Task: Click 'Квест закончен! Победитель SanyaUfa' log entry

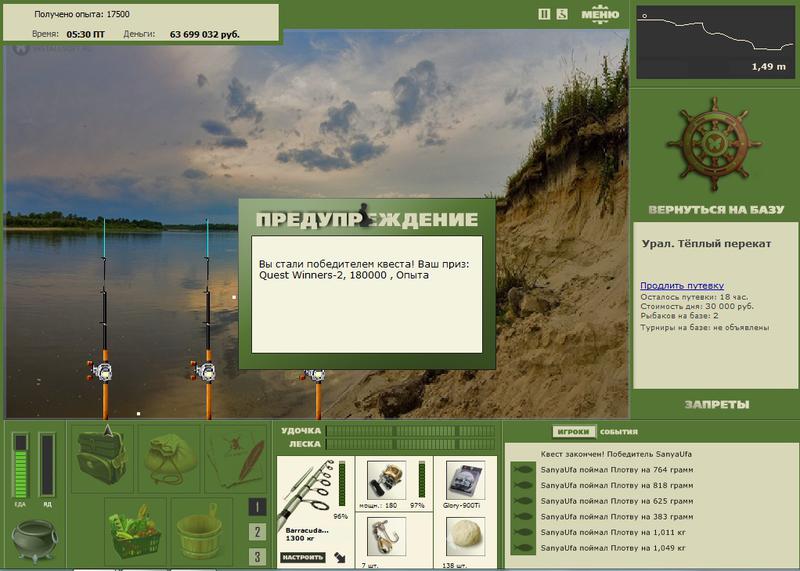Action: tap(616, 454)
